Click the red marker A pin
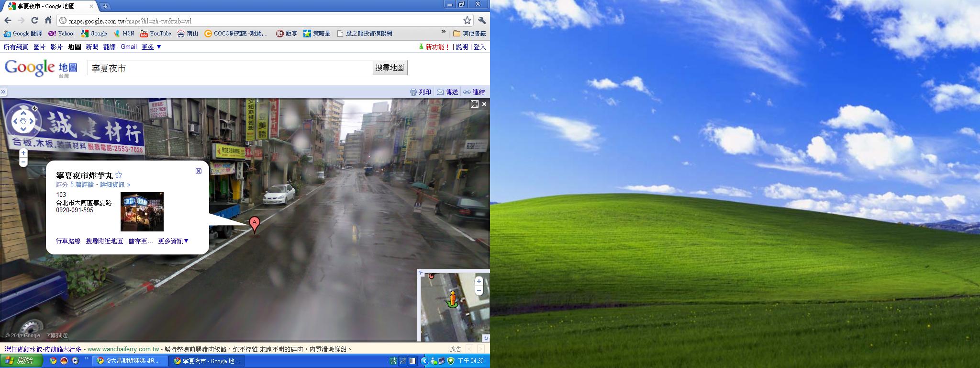The height and width of the screenshot is (368, 980). tap(255, 224)
